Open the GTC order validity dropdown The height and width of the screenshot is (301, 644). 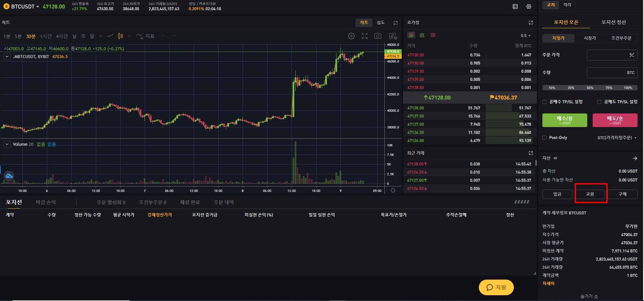pos(617,138)
